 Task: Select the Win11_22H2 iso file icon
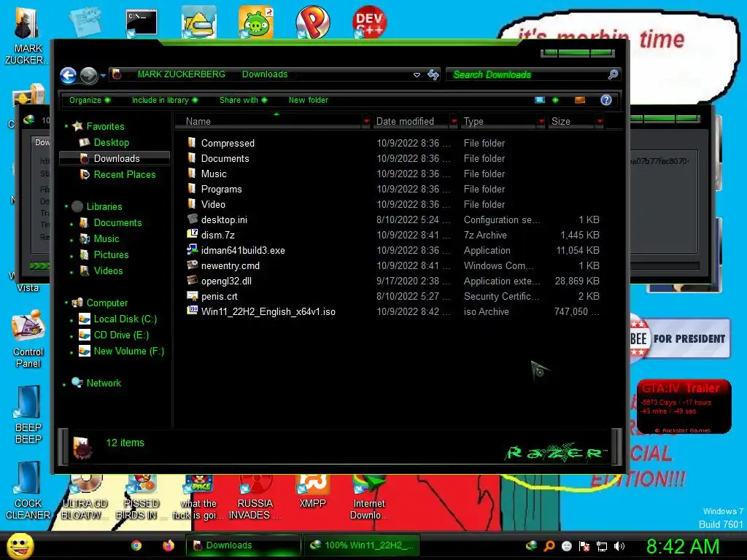click(x=192, y=311)
